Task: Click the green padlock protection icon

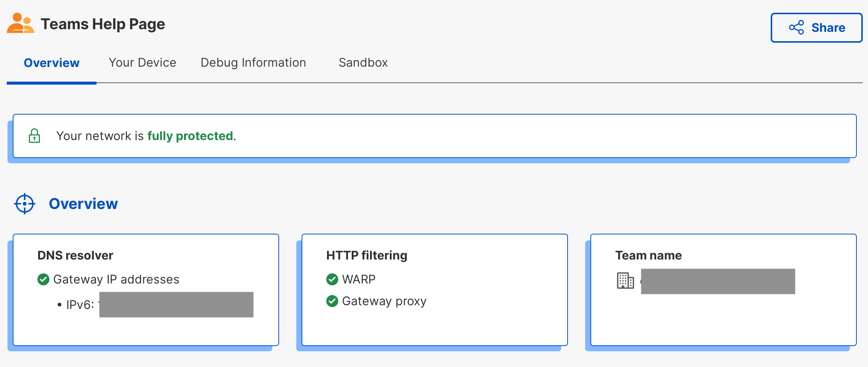Action: 34,136
